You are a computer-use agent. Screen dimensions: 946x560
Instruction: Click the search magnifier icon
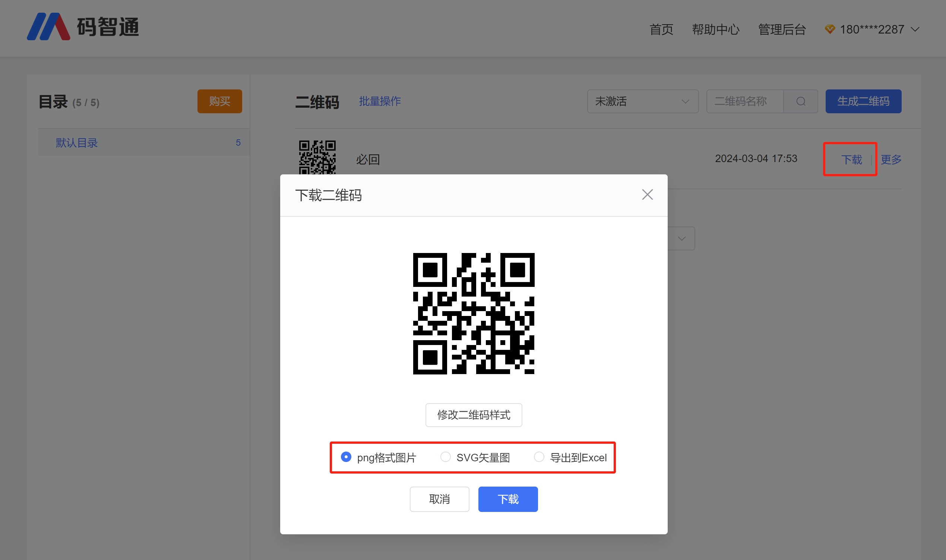[800, 101]
